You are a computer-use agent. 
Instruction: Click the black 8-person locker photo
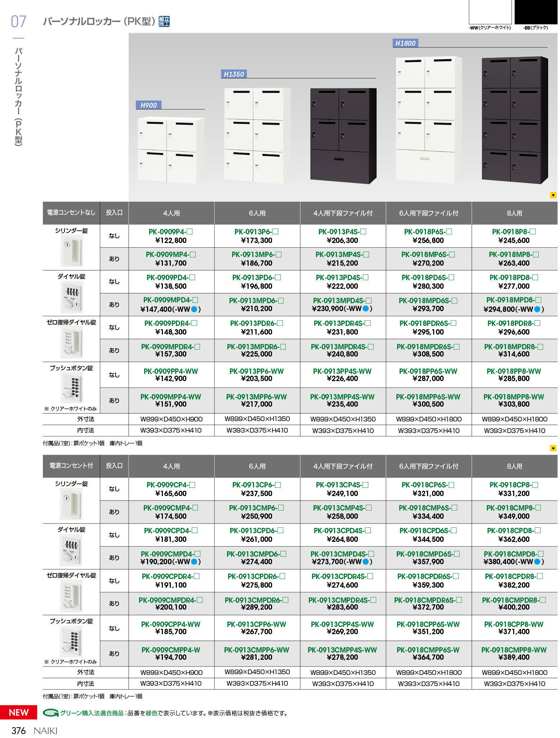pos(514,120)
